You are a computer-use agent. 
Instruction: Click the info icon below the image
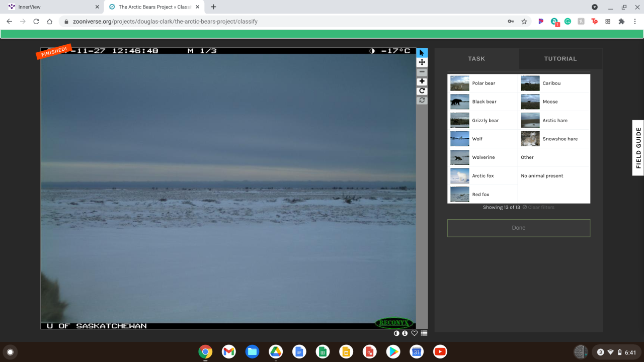tap(405, 333)
